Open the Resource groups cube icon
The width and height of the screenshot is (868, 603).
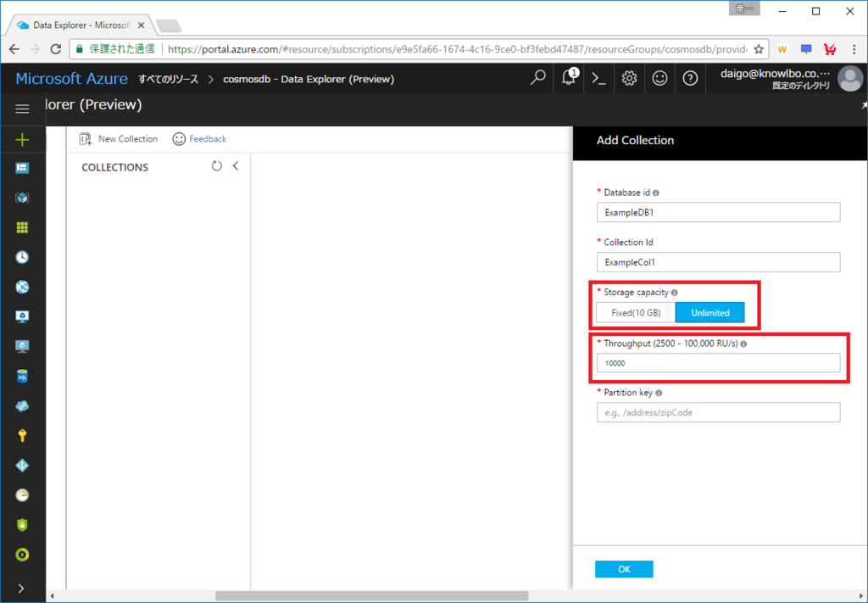(22, 198)
